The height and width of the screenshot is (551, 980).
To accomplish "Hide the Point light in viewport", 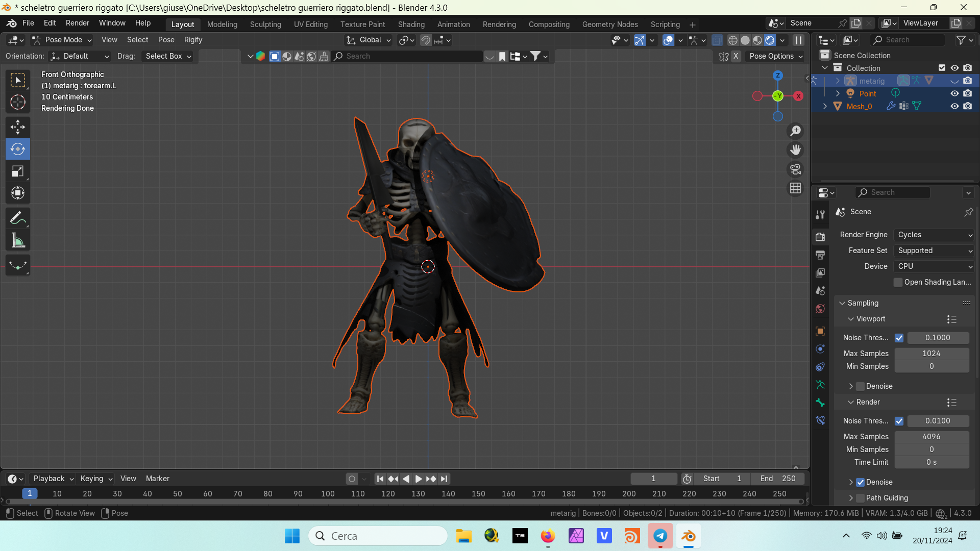I will (x=954, y=93).
